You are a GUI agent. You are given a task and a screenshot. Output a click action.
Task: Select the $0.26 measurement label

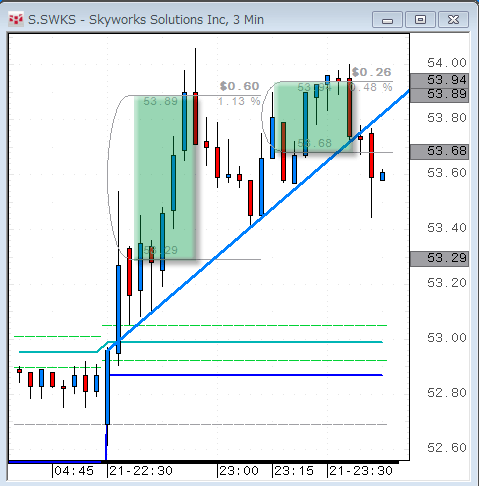[x=371, y=72]
